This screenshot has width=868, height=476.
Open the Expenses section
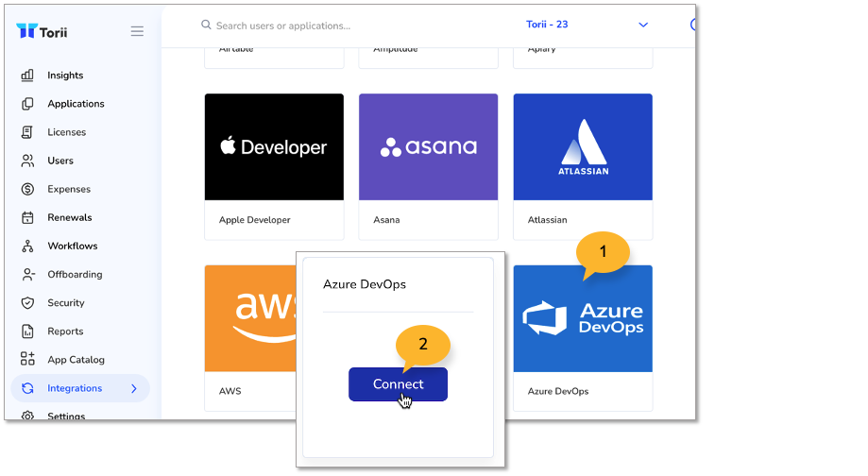pyautogui.click(x=69, y=189)
